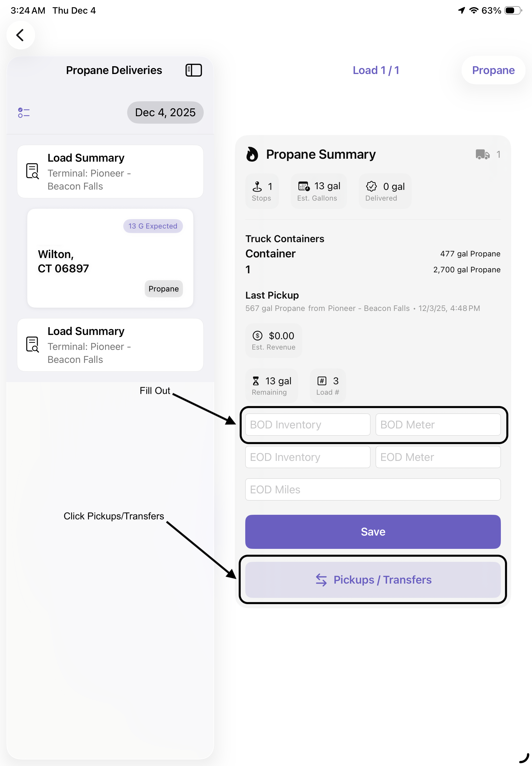532x766 pixels.
Task: Open the checklist filter icon
Action: (24, 113)
